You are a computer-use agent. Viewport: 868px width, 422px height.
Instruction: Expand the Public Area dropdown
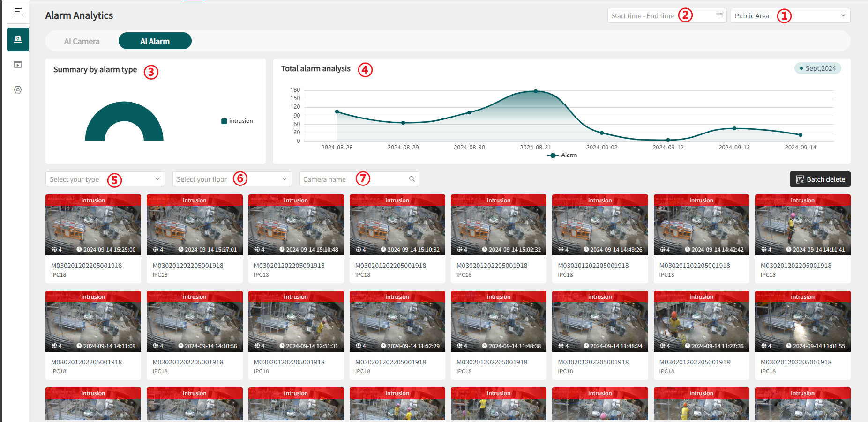(x=791, y=15)
